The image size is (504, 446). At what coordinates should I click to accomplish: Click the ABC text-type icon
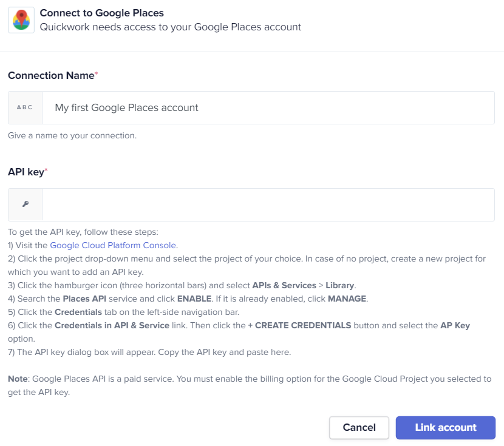25,107
